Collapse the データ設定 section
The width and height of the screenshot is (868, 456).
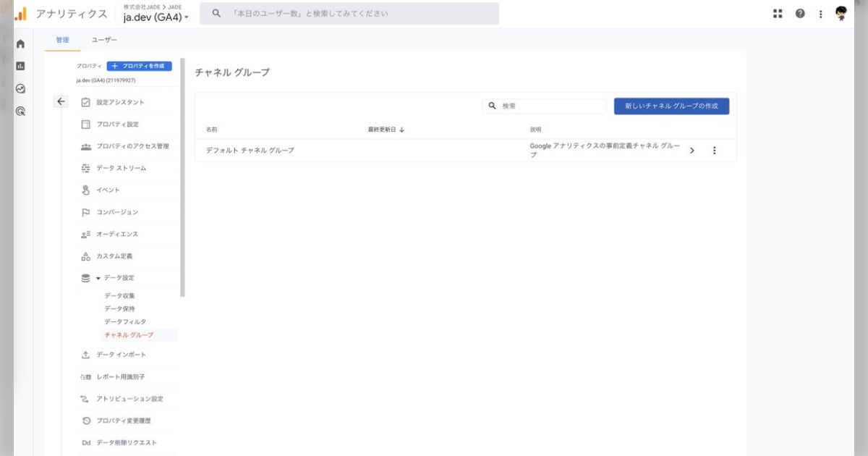98,278
